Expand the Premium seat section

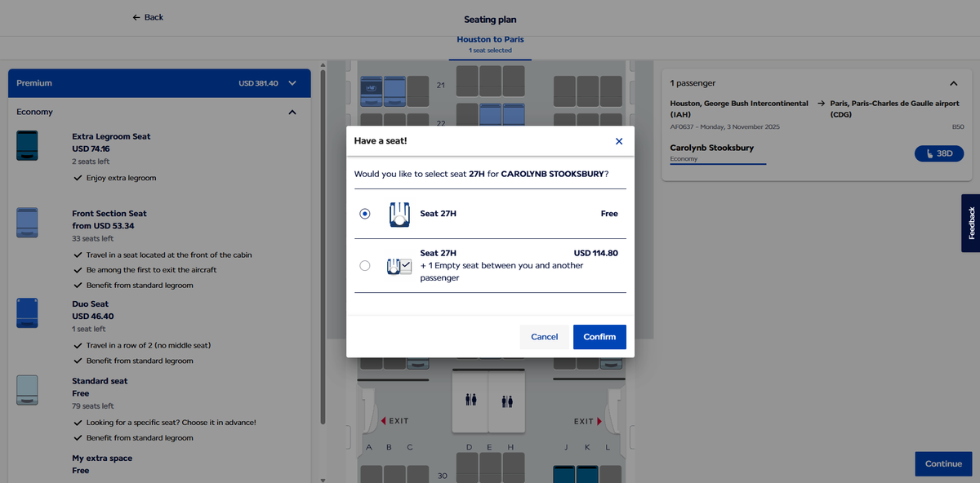tap(292, 83)
